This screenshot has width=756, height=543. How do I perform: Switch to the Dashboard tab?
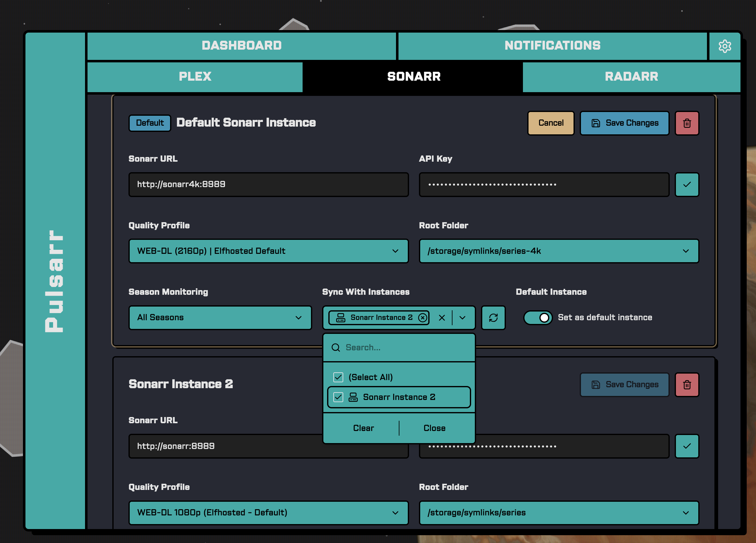tap(242, 46)
